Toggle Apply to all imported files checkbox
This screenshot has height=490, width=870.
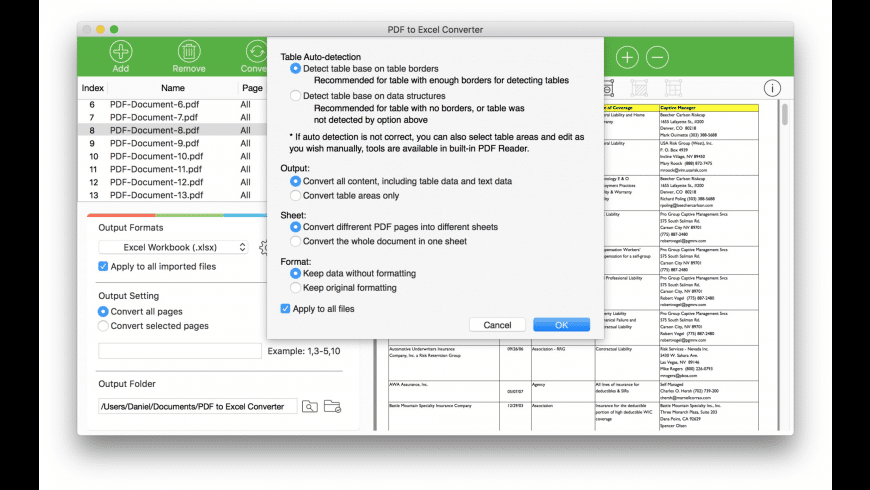103,266
